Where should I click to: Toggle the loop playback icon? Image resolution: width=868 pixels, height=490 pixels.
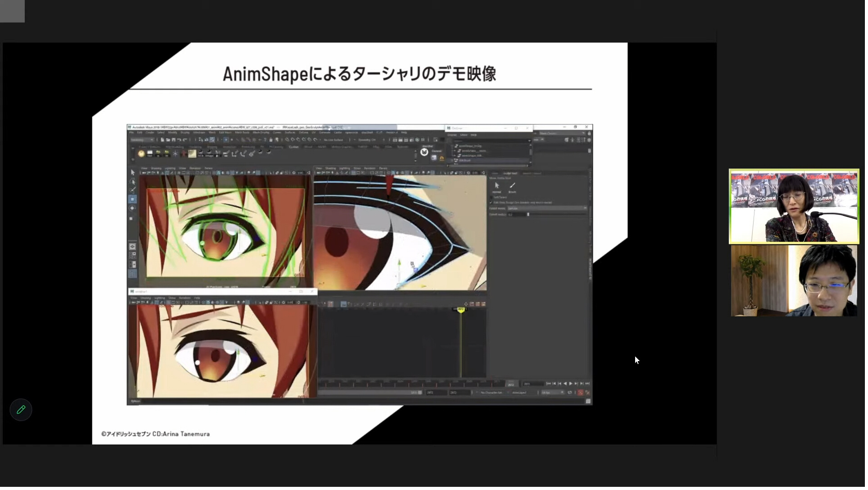click(570, 393)
